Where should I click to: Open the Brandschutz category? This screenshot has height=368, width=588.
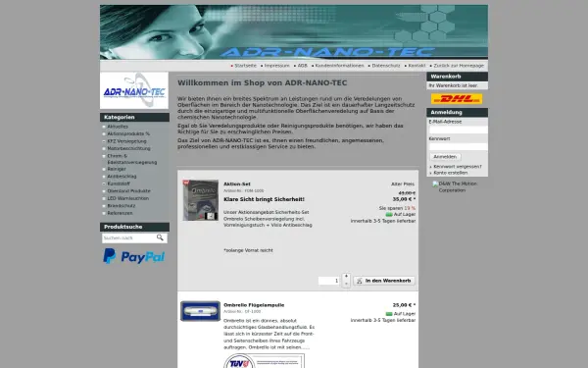coord(122,206)
